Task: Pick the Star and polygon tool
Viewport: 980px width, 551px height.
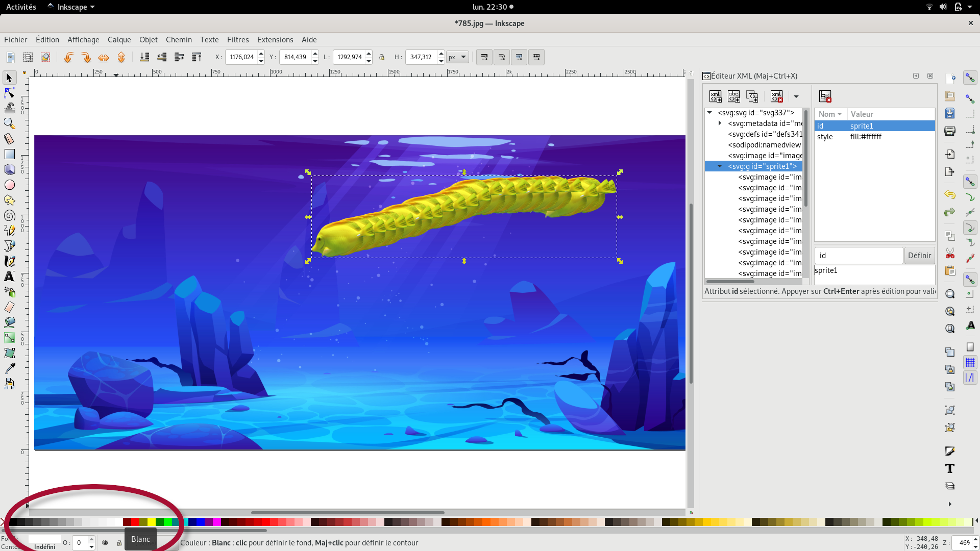Action: (9, 200)
